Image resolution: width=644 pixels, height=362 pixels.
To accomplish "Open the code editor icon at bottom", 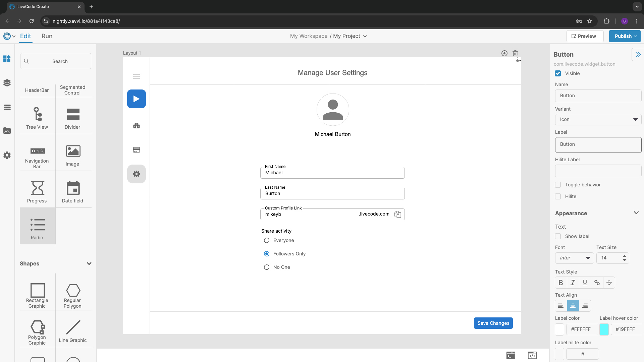I will [532, 355].
